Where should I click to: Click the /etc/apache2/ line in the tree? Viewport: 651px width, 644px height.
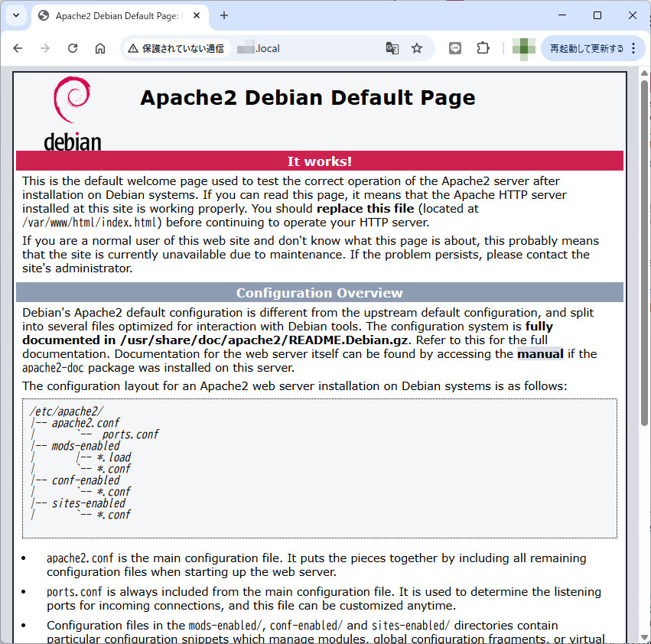click(x=67, y=411)
